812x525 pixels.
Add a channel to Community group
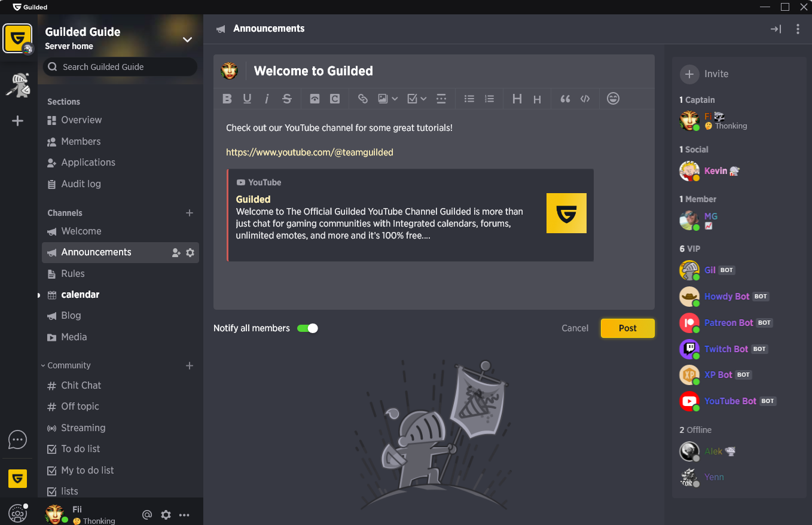pos(190,365)
